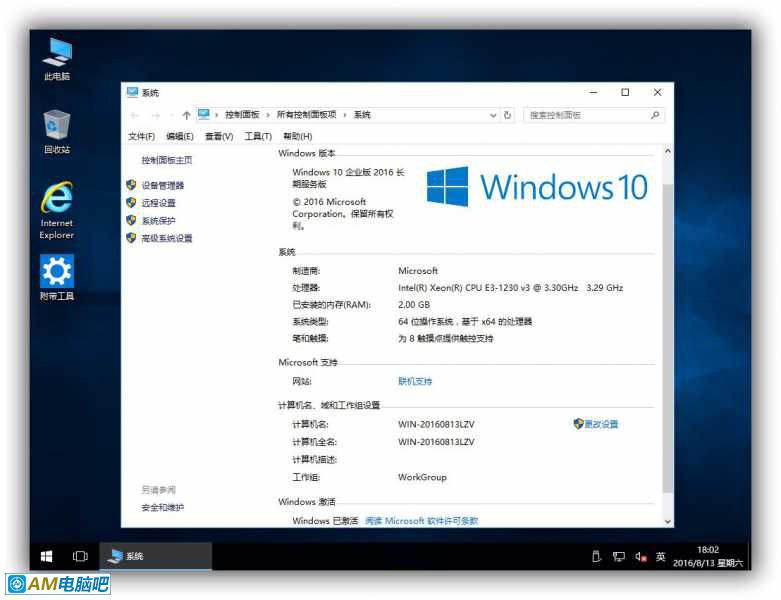This screenshot has width=781, height=600.
Task: Click the USB device tray icon
Action: pos(596,556)
